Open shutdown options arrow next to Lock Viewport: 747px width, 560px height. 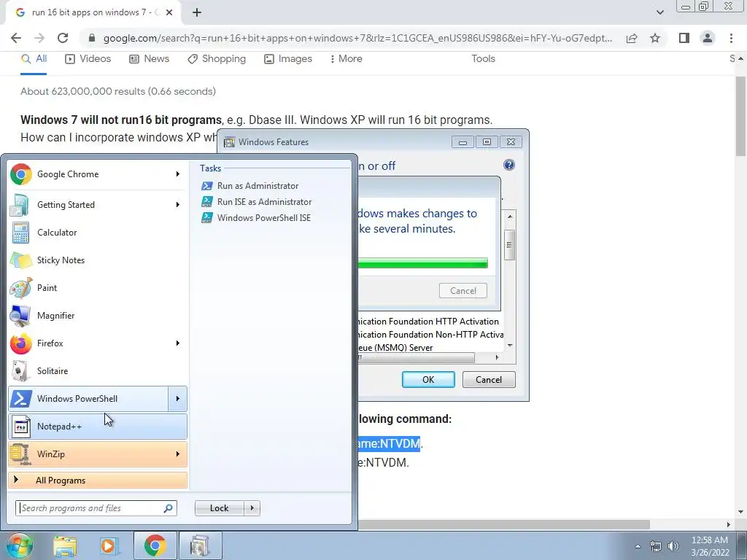(x=252, y=508)
